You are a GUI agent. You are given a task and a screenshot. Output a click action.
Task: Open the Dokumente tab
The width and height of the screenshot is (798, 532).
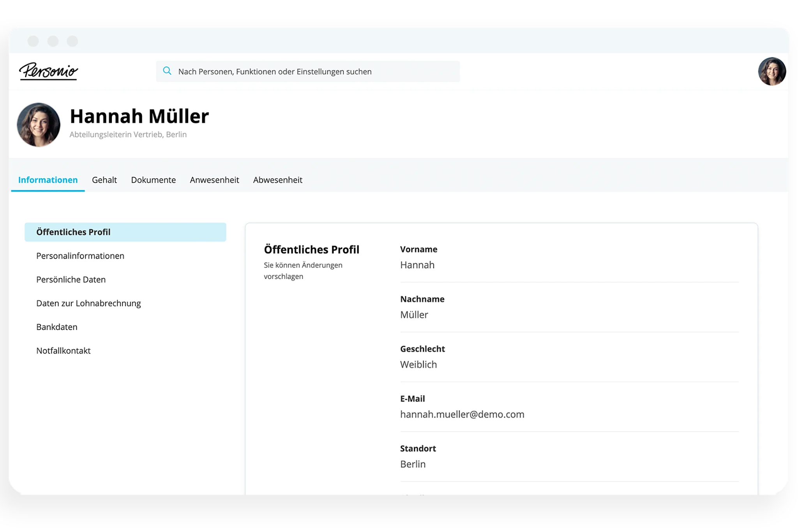click(153, 180)
